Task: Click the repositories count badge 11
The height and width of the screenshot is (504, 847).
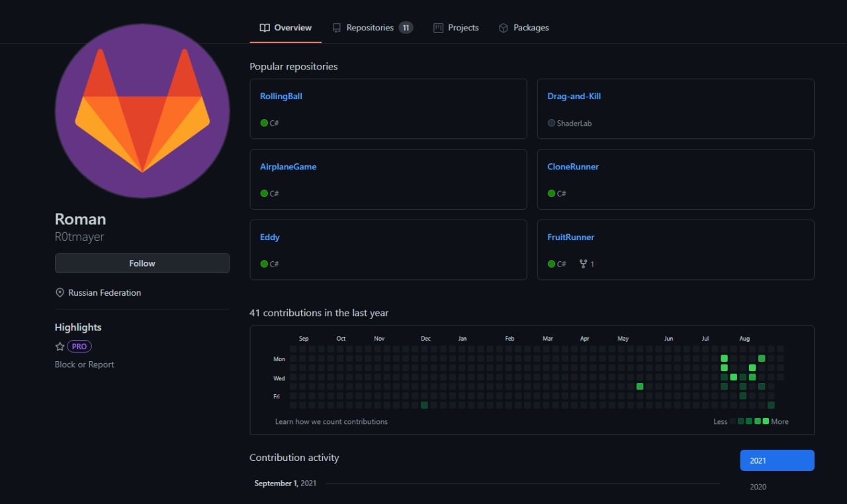Action: coord(406,28)
